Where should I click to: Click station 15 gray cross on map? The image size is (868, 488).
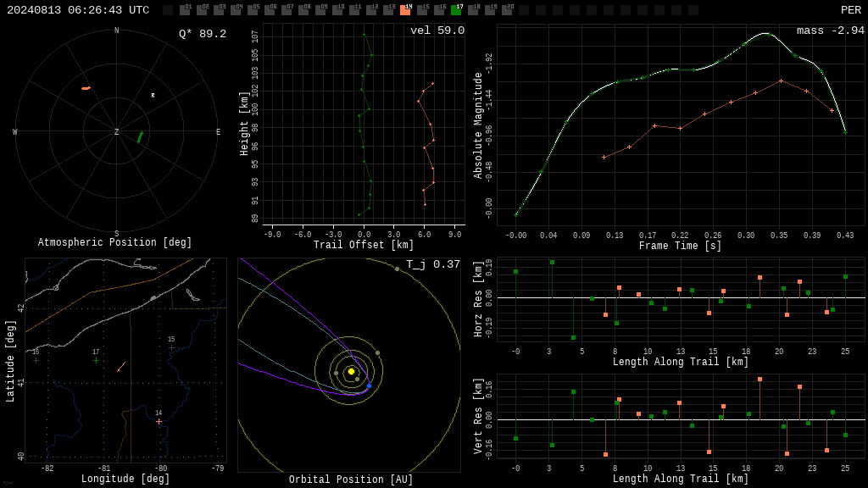pos(171,348)
